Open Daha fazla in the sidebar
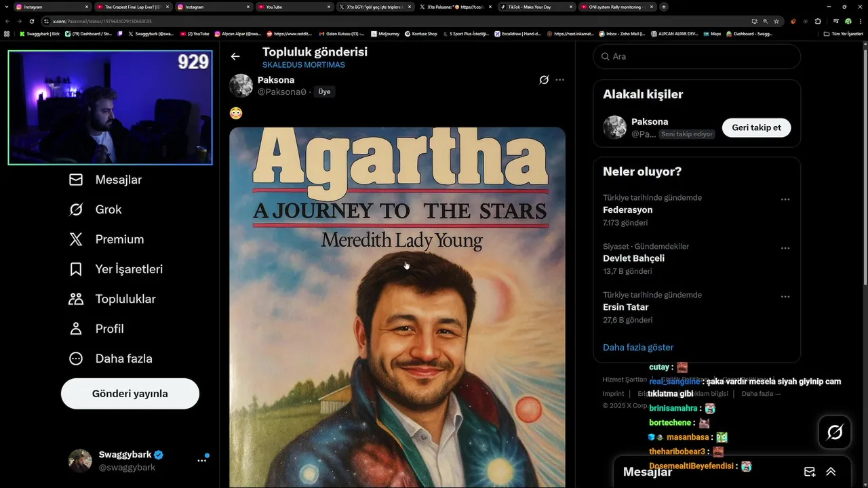 point(111,359)
